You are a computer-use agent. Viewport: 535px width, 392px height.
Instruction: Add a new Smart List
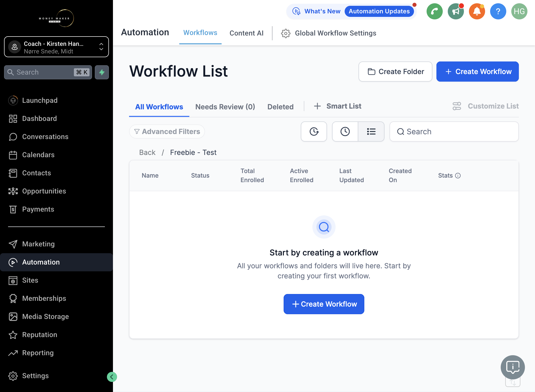[338, 106]
